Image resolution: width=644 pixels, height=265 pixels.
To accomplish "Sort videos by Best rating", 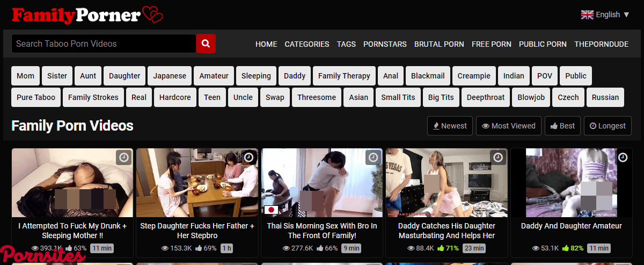I will pyautogui.click(x=562, y=126).
